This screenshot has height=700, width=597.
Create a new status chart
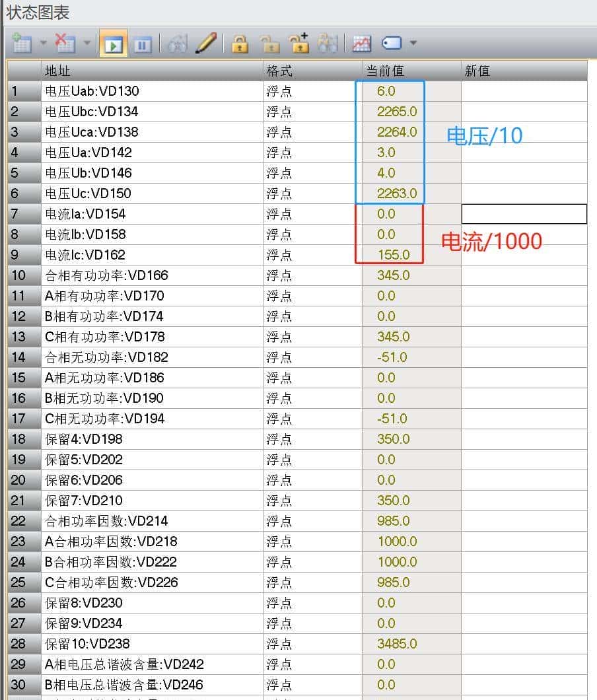pyautogui.click(x=22, y=43)
